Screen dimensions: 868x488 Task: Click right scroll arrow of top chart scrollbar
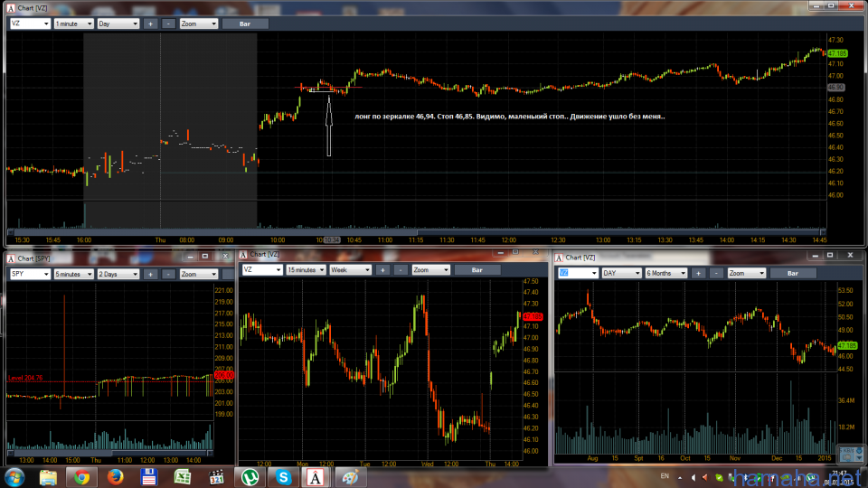pyautogui.click(x=823, y=232)
